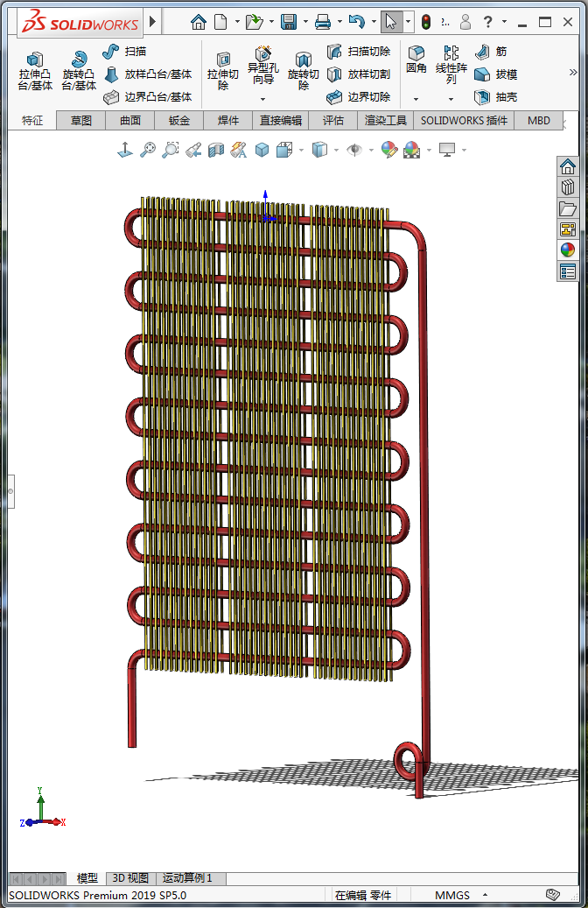Expand SOLIDWORKS menu arrow beside logo

point(153,22)
